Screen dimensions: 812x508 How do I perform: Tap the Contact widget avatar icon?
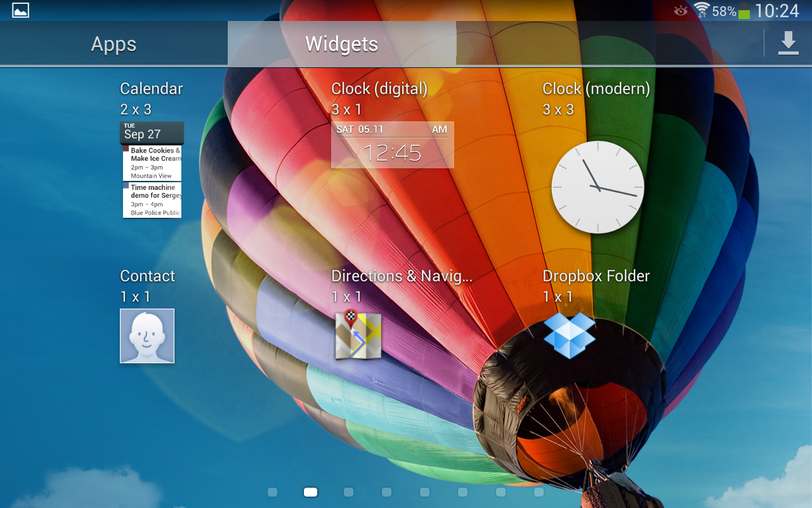tap(147, 336)
